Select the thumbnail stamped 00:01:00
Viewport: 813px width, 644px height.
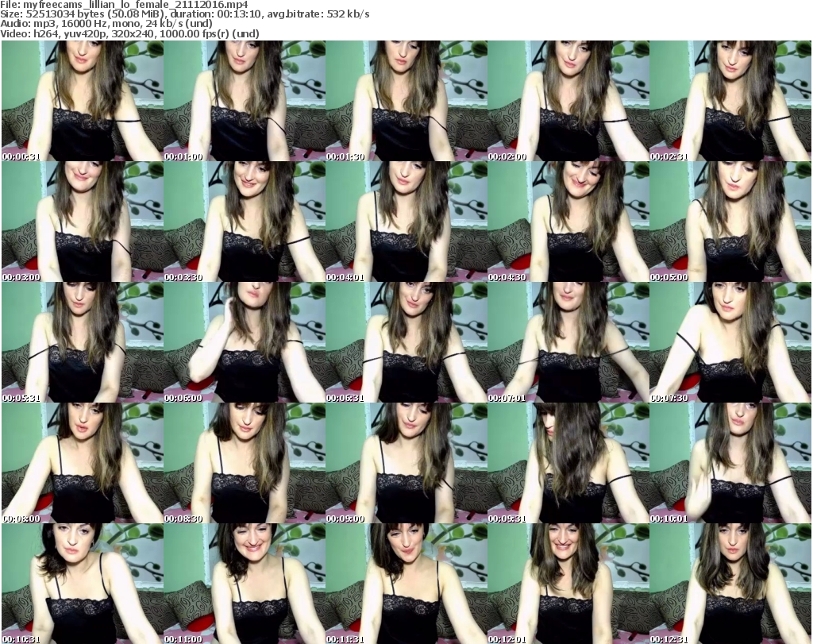click(245, 101)
